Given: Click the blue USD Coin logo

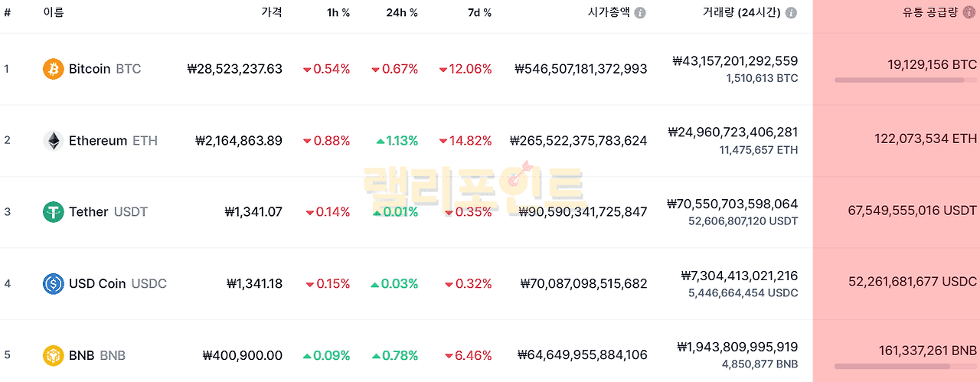Looking at the screenshot, I should point(53,284).
